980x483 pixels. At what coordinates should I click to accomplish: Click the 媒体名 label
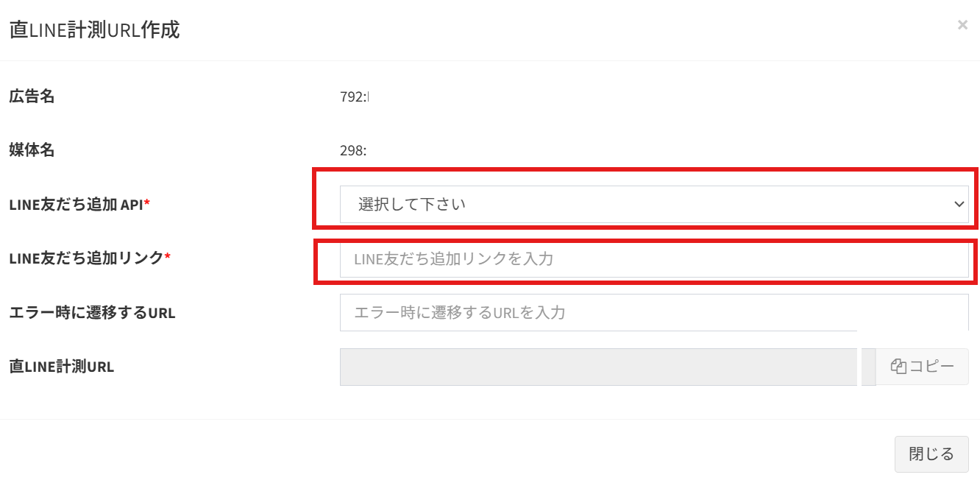pos(32,150)
